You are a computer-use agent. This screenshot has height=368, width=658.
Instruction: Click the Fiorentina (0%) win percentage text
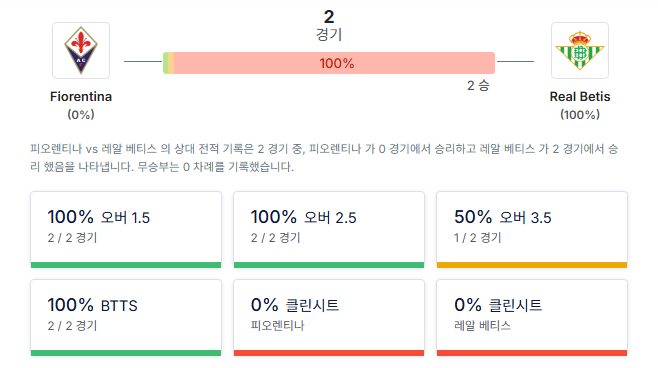(x=81, y=115)
